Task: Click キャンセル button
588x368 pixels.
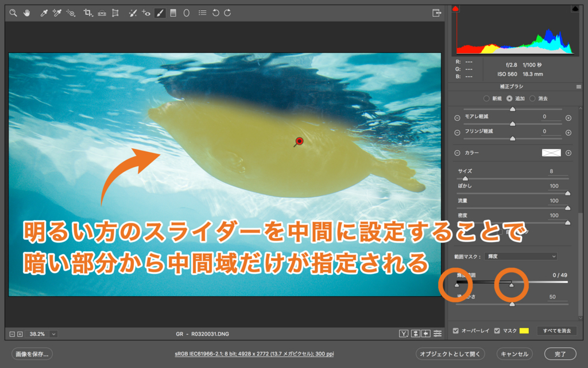Action: pyautogui.click(x=514, y=354)
